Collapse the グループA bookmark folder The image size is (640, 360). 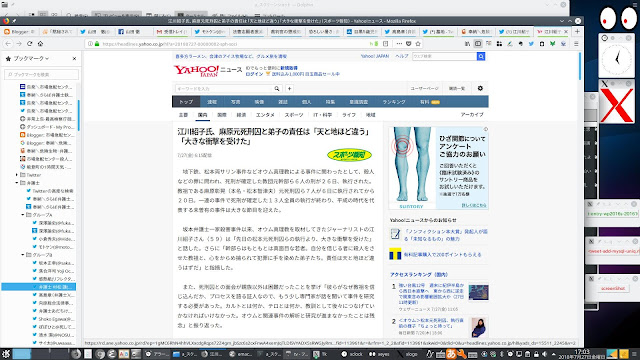coord(23,215)
